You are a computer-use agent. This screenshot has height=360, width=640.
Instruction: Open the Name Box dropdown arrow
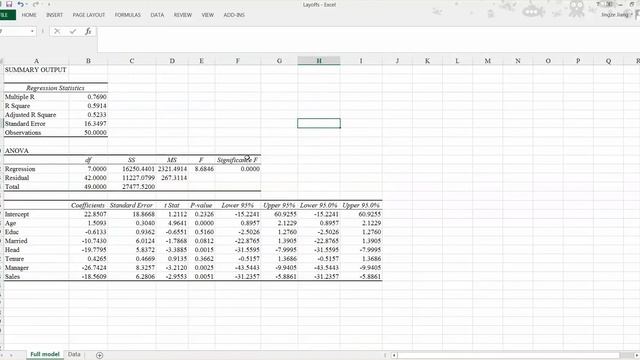pos(32,31)
